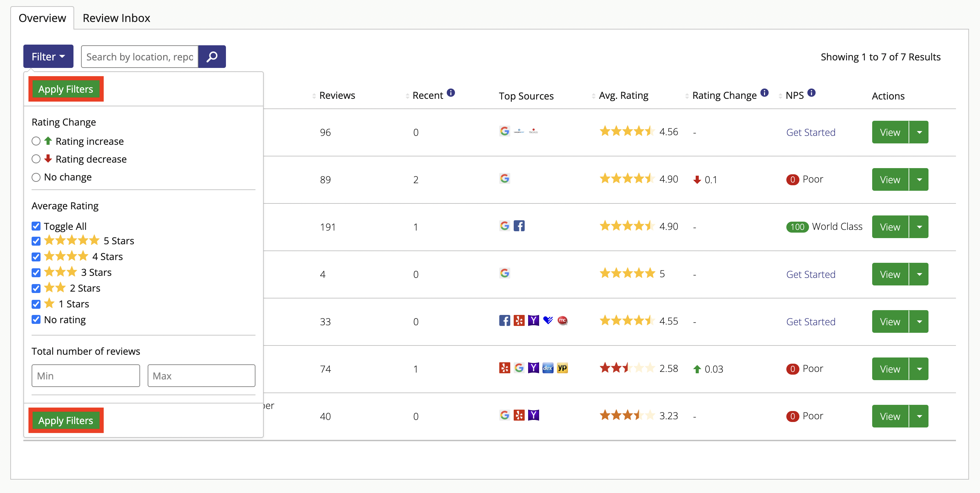Click the top Apply Filters button
980x493 pixels.
(66, 89)
